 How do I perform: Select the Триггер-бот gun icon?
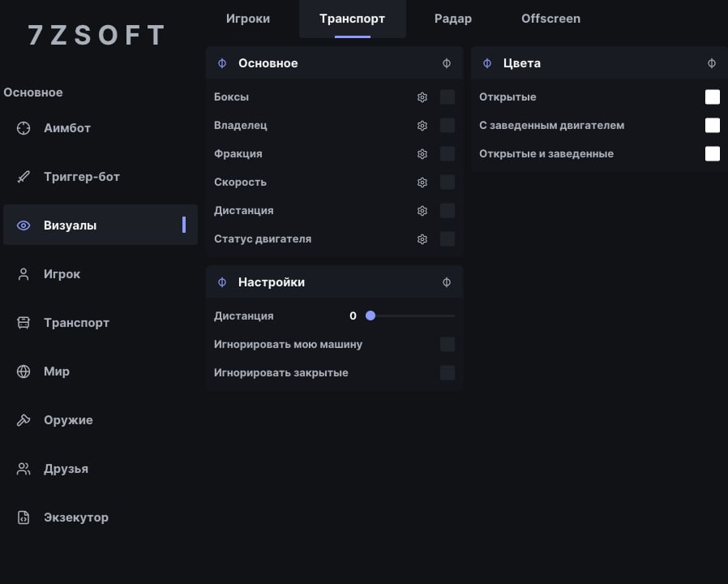pyautogui.click(x=24, y=177)
